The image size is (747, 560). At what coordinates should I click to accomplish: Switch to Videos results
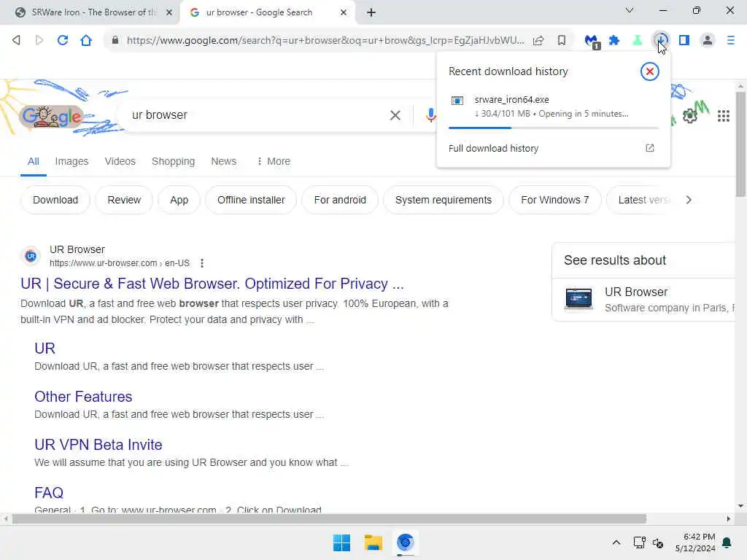(120, 161)
